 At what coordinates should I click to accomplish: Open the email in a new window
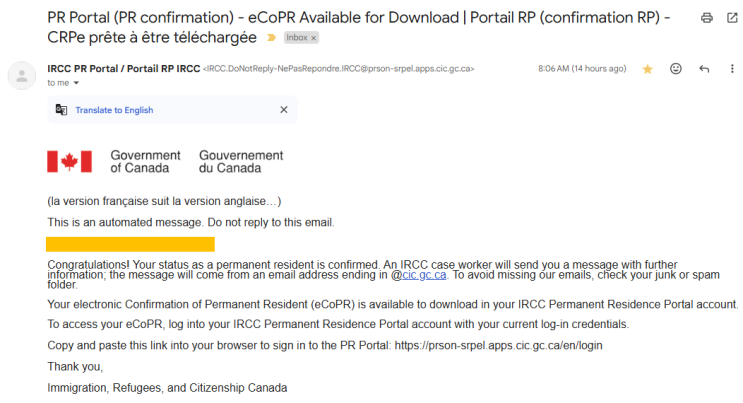point(732,18)
